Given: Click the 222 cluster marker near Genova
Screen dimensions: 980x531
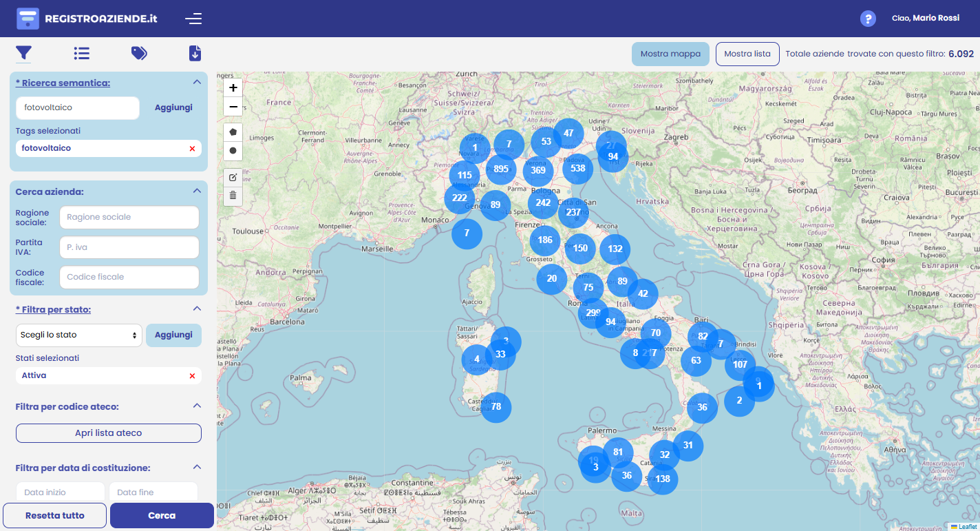Looking at the screenshot, I should coord(460,198).
